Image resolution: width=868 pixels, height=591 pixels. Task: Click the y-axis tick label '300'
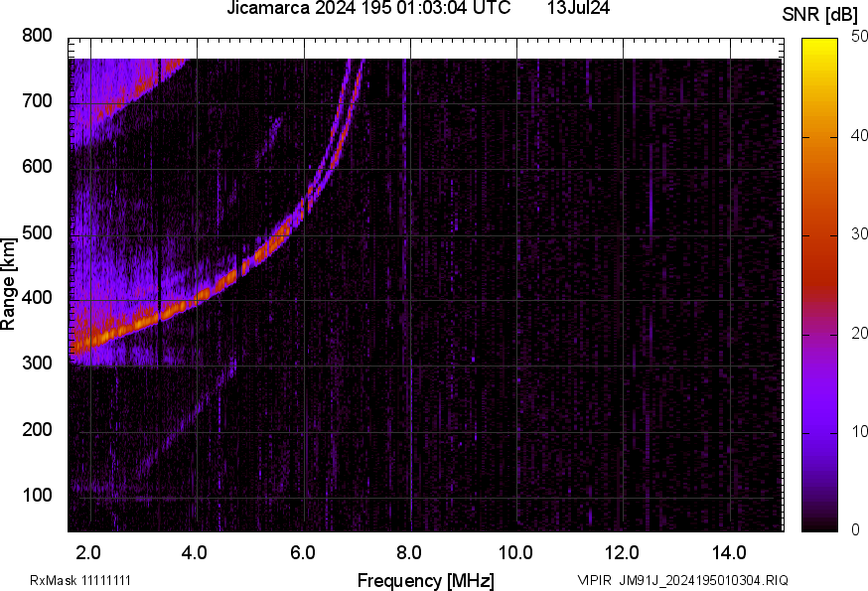pos(37,364)
